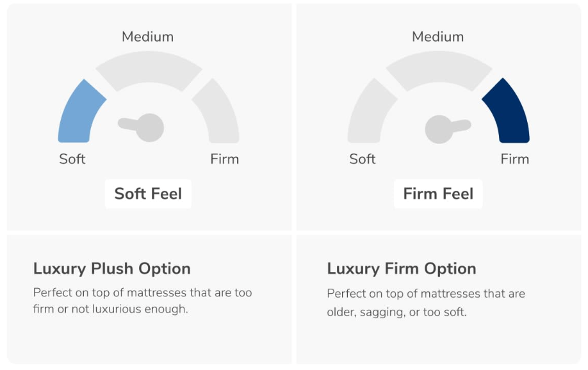Image resolution: width=588 pixels, height=370 pixels.
Task: Click the plush description about too firm mattresses
Action: tap(142, 301)
